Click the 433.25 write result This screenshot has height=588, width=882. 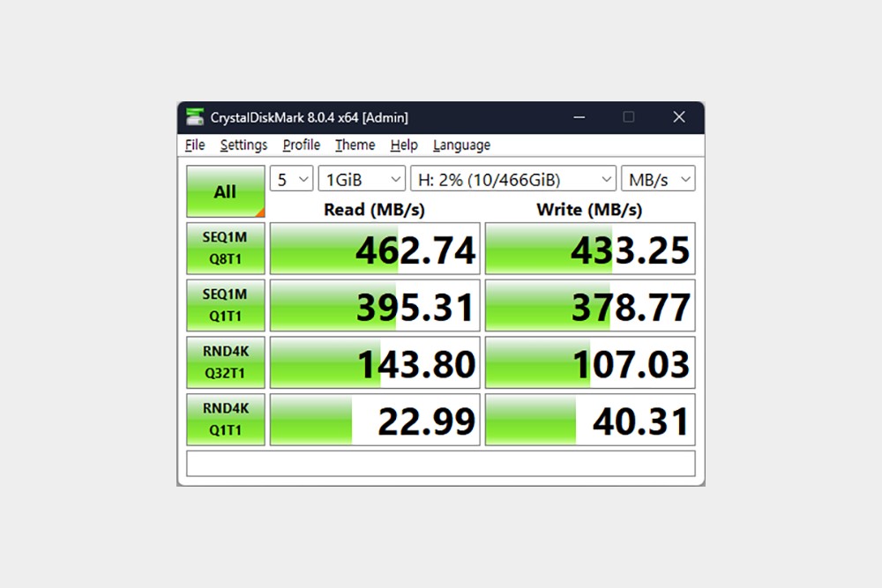click(590, 249)
